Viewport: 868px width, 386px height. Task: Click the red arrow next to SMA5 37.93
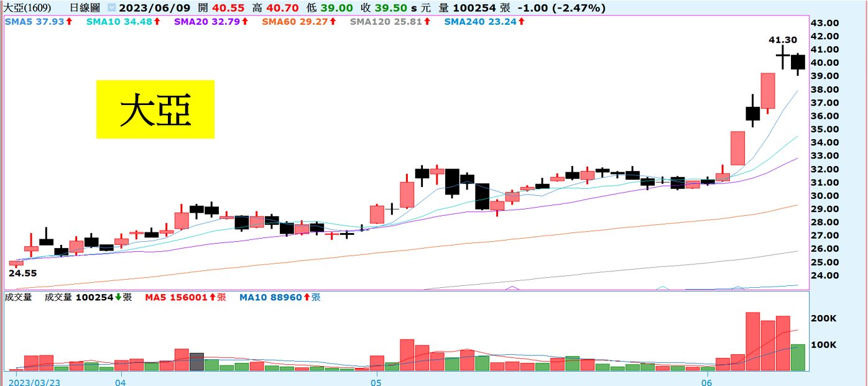coord(70,21)
